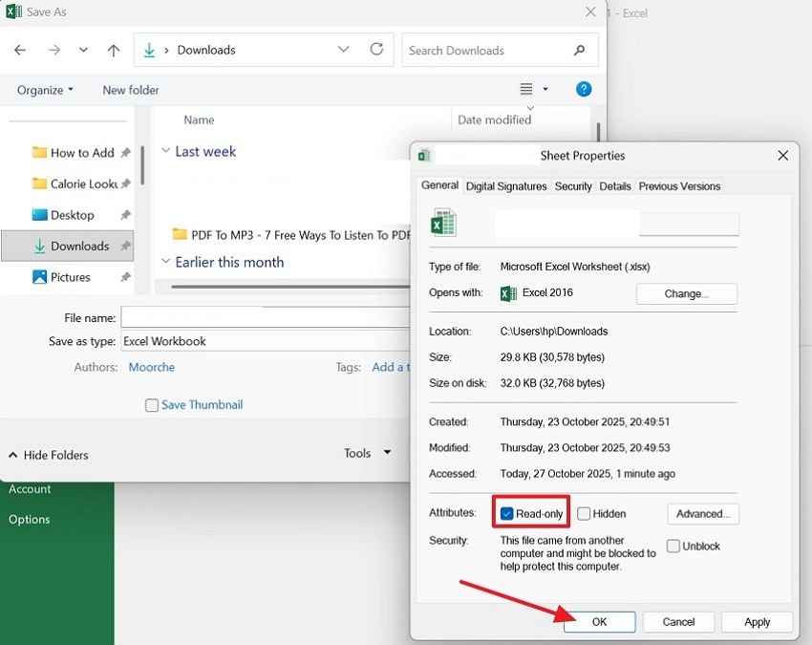Click the Excel icon in Save As title

point(13,11)
